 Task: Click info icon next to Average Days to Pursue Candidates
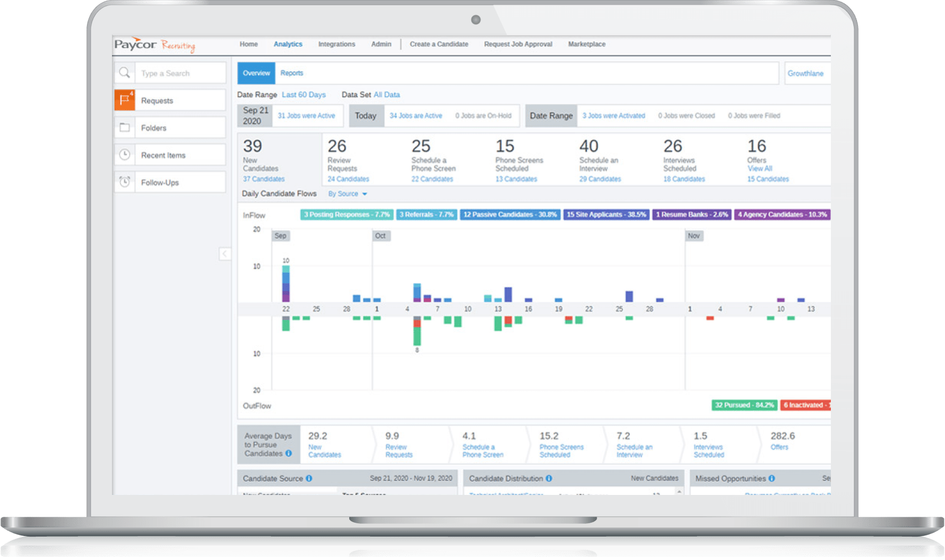289,453
